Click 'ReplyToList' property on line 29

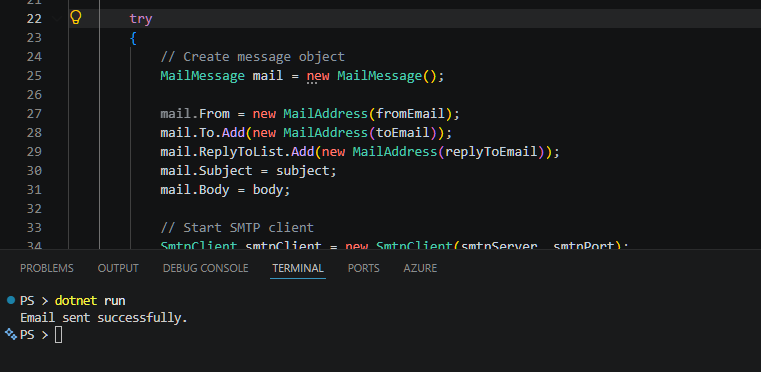(x=241, y=152)
